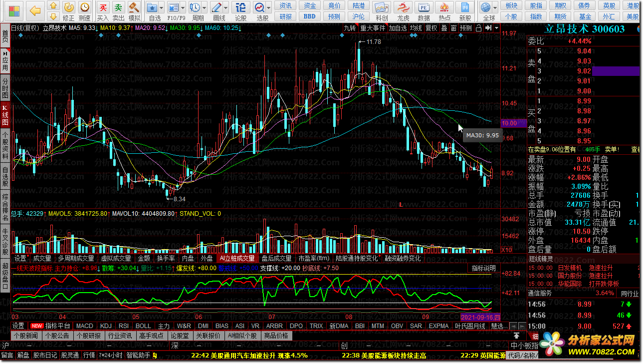Open the 热点 hot topics icon
644x364 pixels.
click(x=444, y=11)
